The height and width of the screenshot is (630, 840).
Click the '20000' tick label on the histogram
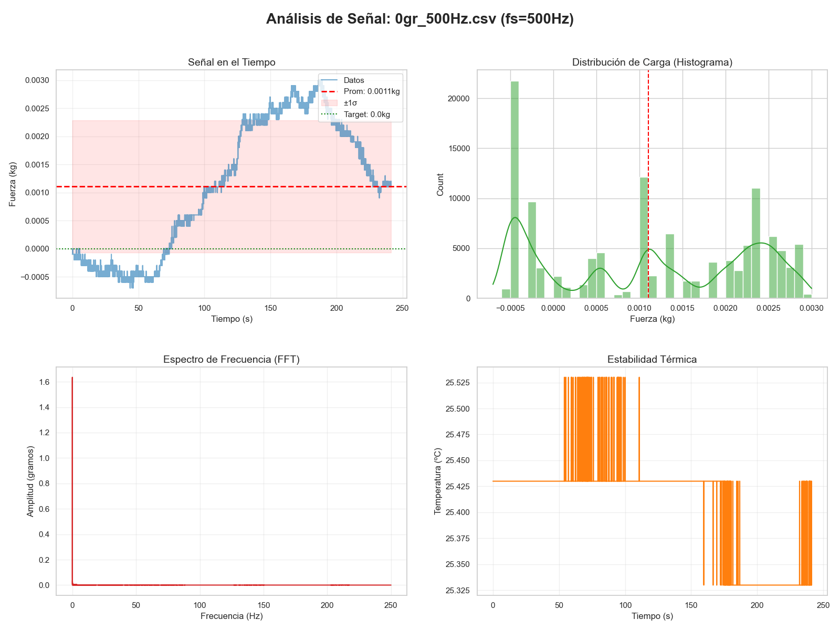pyautogui.click(x=459, y=99)
